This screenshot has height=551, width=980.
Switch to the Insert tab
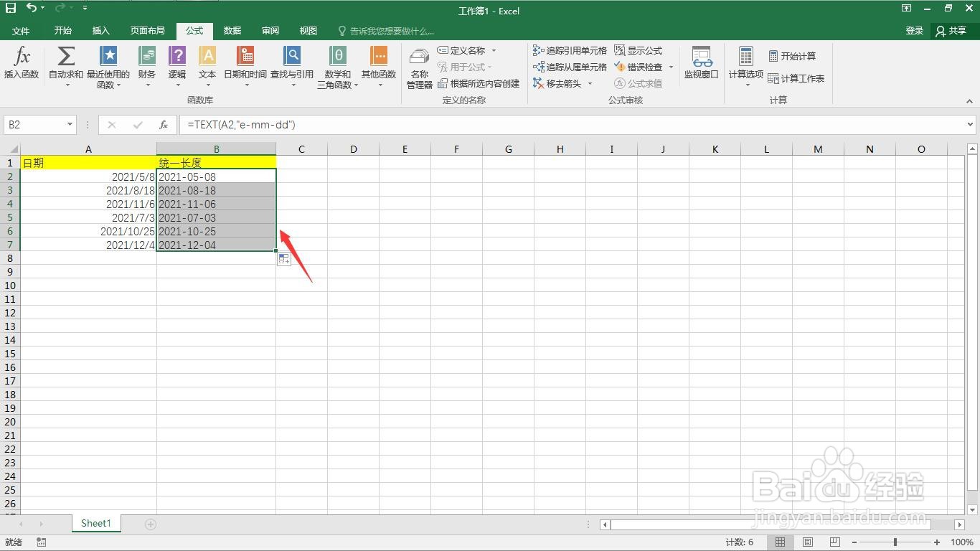pos(101,31)
